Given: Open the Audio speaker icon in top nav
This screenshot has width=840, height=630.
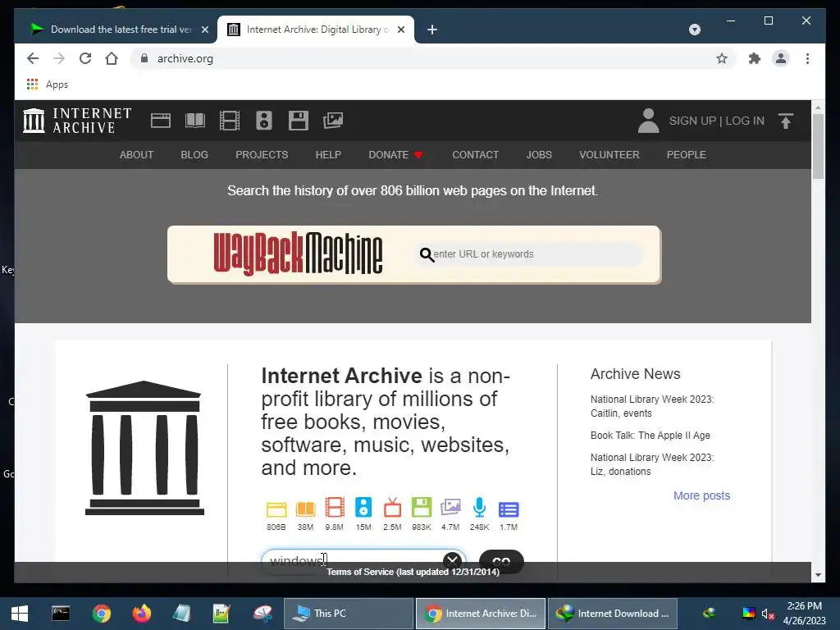Looking at the screenshot, I should [264, 121].
